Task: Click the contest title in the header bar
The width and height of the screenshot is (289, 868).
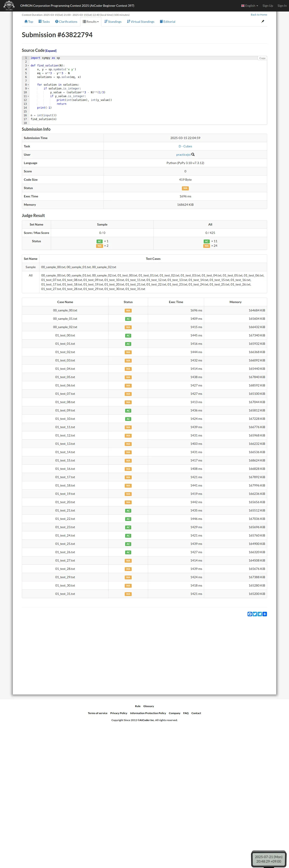Action: tap(77, 6)
